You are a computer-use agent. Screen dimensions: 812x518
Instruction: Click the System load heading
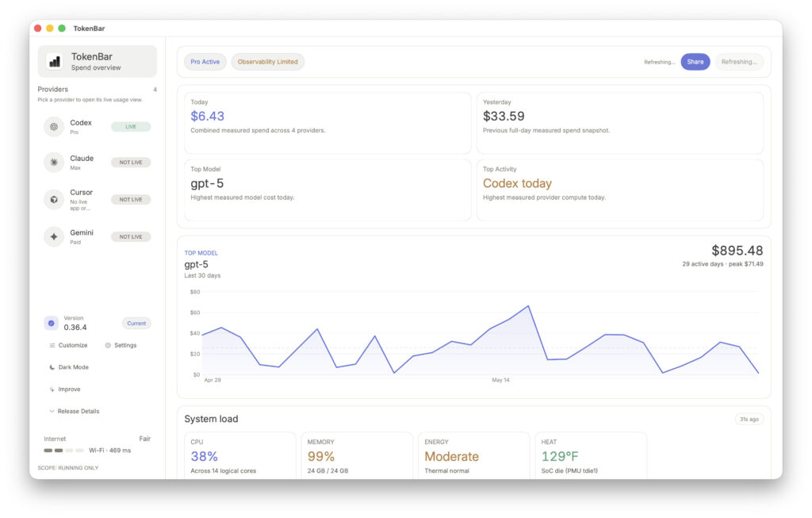tap(211, 419)
